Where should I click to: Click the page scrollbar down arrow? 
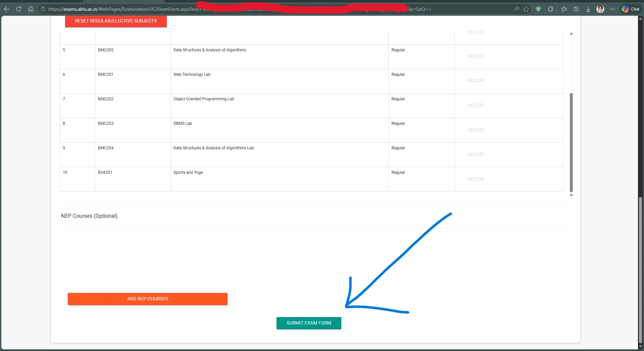[x=640, y=347]
